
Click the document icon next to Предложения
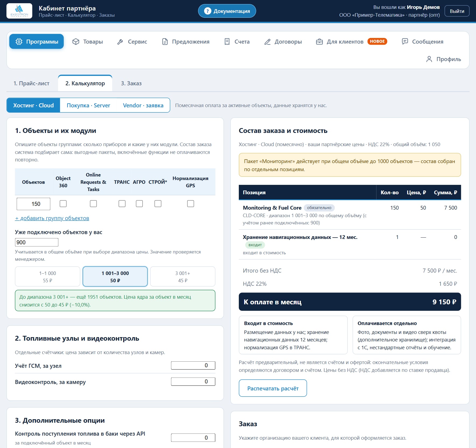pyautogui.click(x=165, y=41)
